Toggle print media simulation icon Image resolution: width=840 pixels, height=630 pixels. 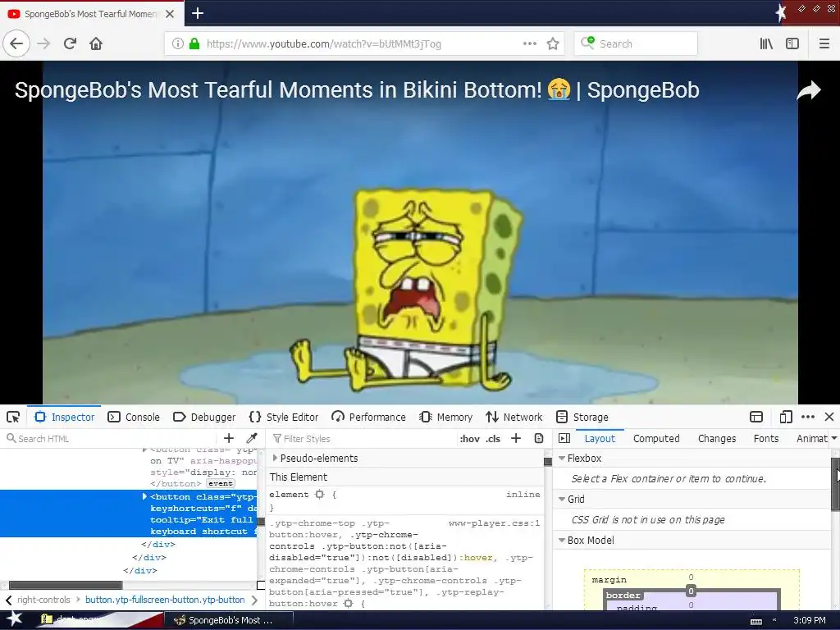pos(539,438)
